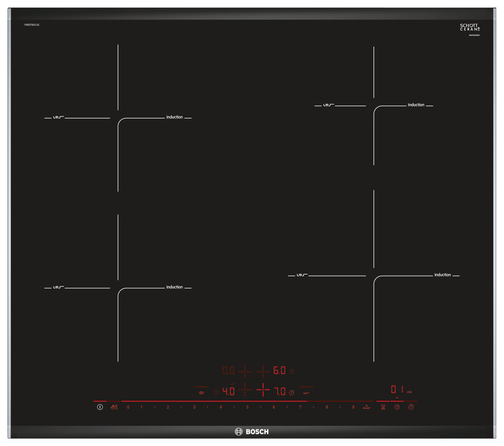504x446 pixels.
Task: Select the rear-left zone cross next to 0.0
Action: [x=245, y=372]
